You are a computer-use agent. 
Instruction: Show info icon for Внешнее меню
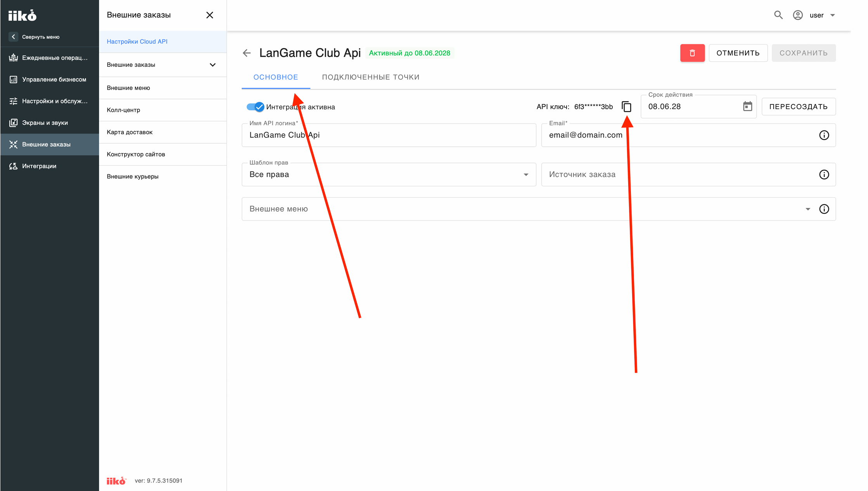(824, 209)
